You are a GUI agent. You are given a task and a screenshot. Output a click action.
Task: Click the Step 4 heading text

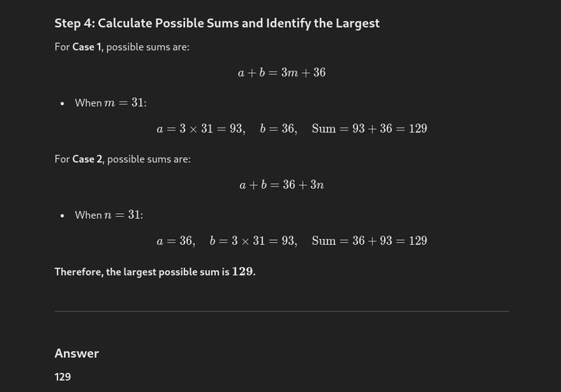click(x=217, y=23)
